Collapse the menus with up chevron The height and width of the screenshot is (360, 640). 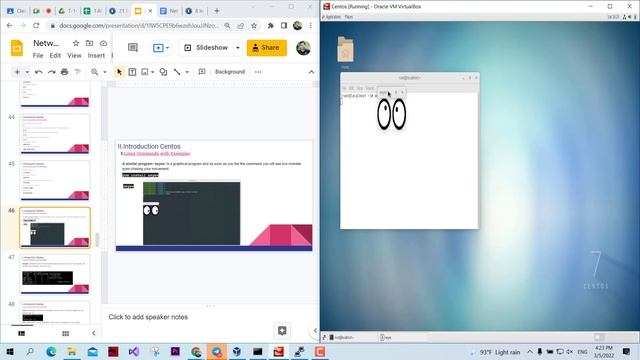coord(311,72)
